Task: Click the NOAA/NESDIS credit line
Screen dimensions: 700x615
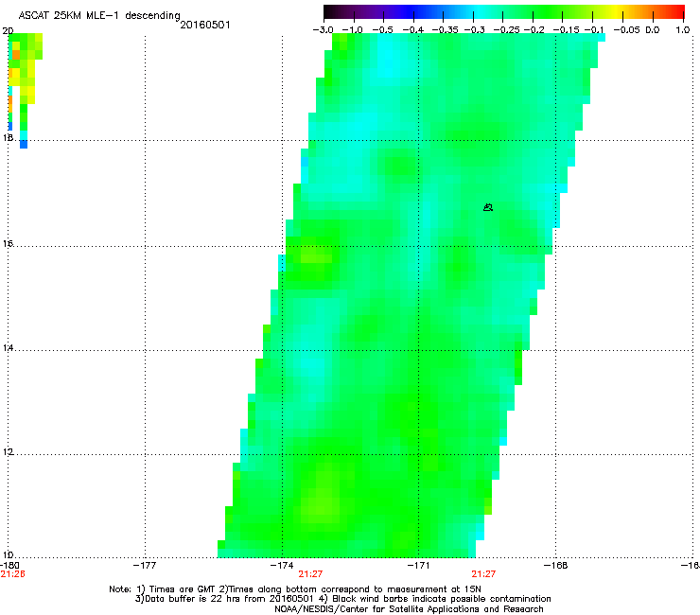Action: [409, 609]
